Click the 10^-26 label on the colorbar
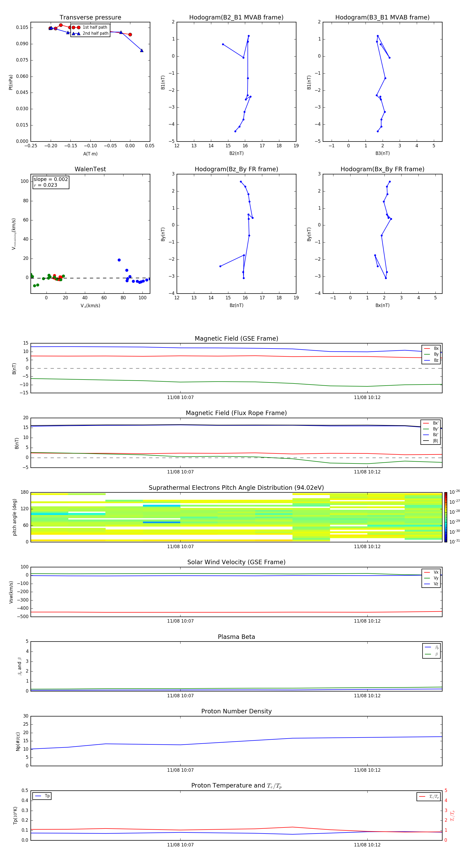 coord(455,492)
